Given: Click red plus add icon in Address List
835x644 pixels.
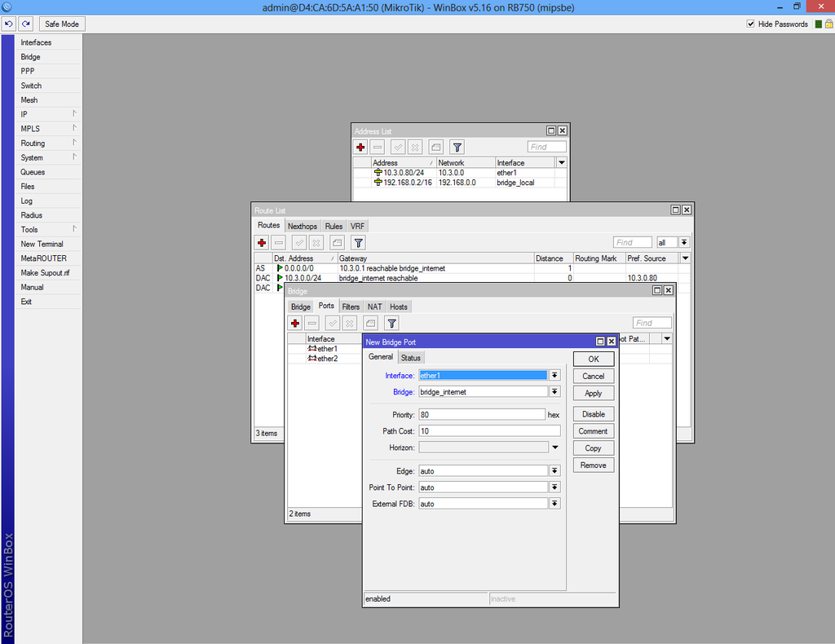Looking at the screenshot, I should (360, 148).
